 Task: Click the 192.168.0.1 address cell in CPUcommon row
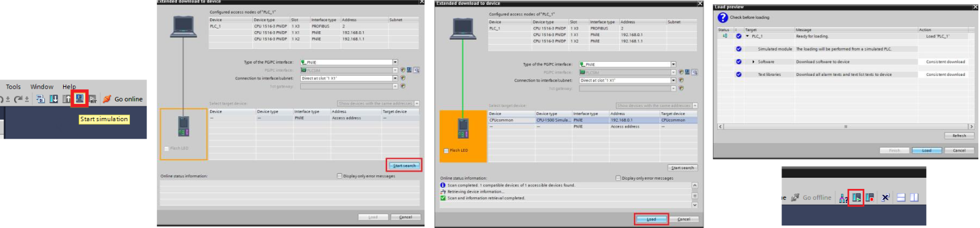click(634, 120)
